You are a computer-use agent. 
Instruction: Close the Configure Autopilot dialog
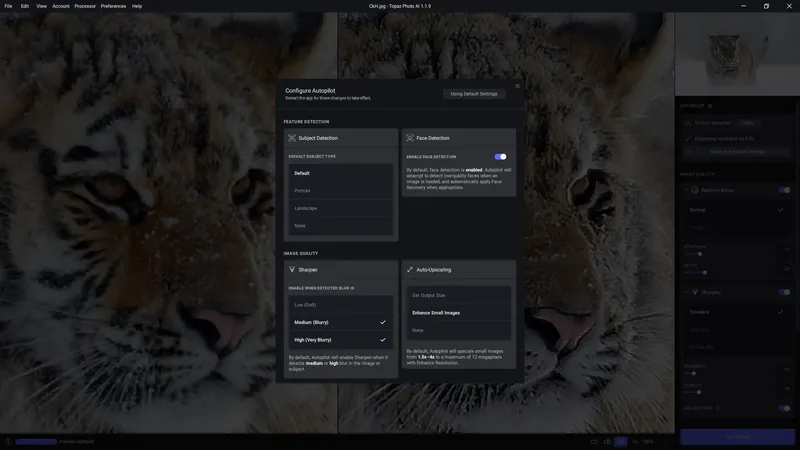(517, 86)
